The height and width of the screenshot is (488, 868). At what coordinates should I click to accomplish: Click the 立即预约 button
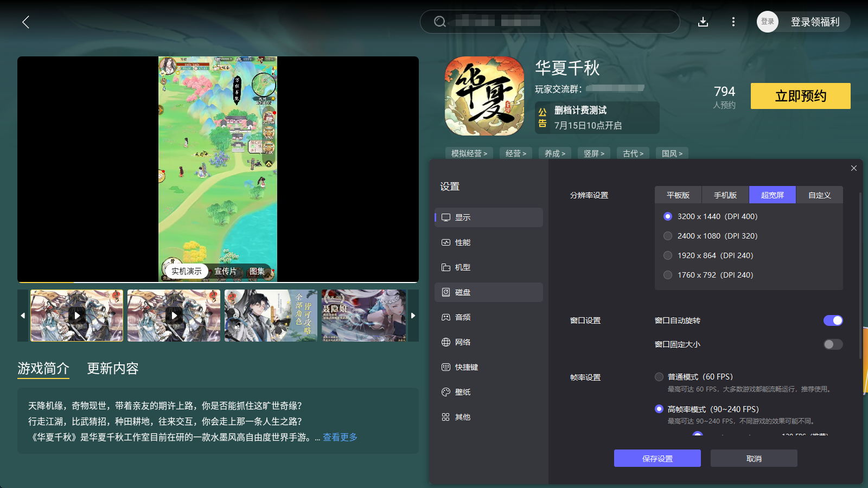pos(801,96)
